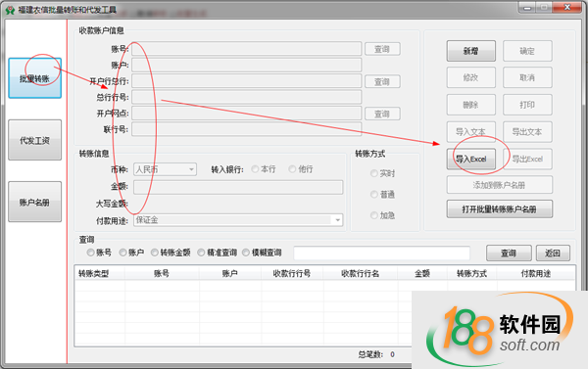Click the 金额 amount field
The image size is (588, 369).
coord(238,187)
